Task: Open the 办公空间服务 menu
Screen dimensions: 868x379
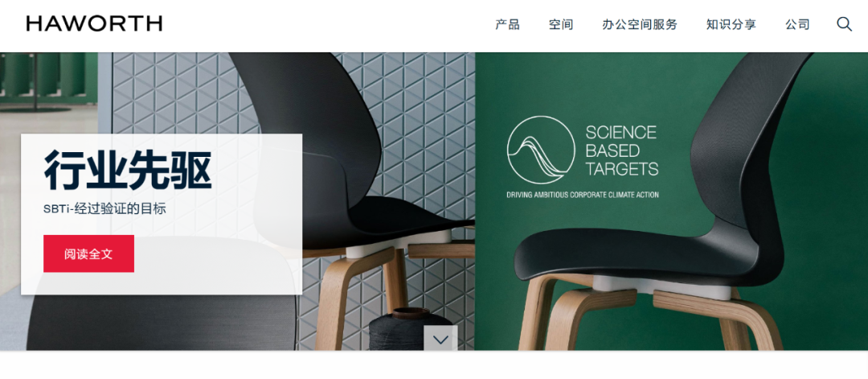Action: pos(640,24)
